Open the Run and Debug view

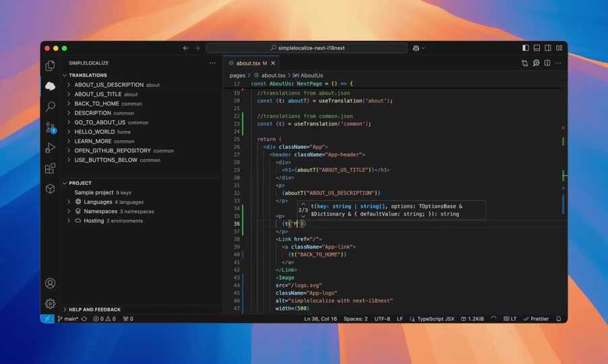50,148
